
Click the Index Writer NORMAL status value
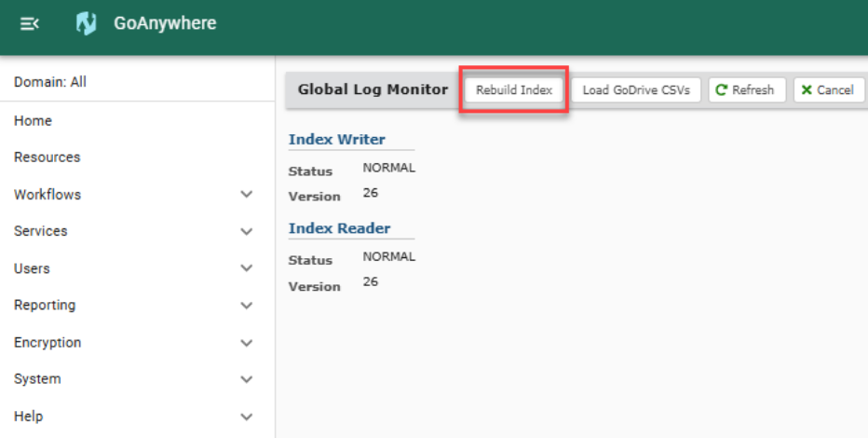pos(388,168)
